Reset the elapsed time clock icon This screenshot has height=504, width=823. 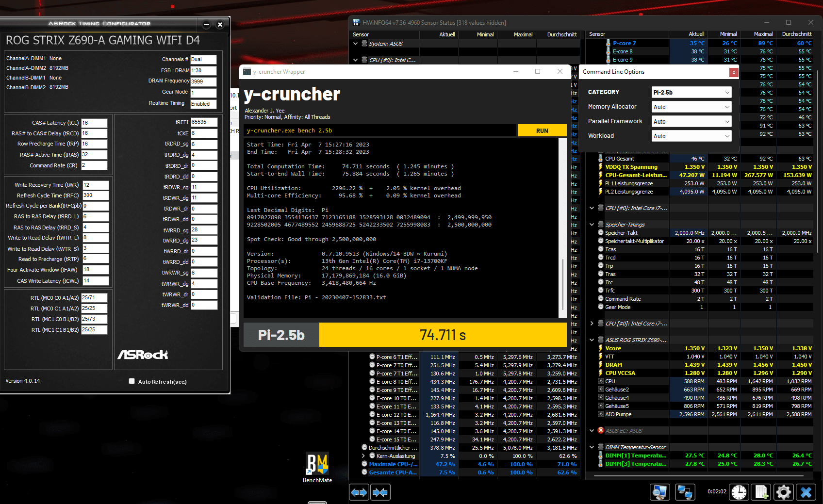pos(739,492)
